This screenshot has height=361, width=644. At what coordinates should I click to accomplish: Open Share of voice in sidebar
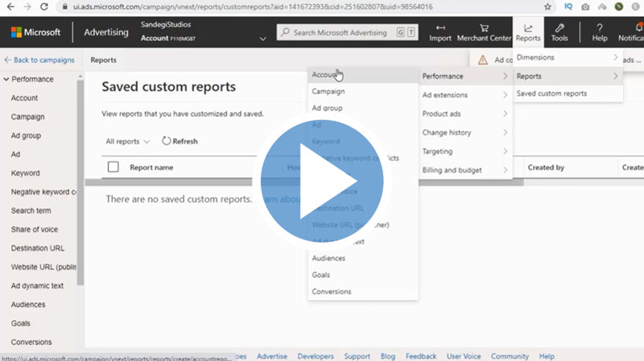click(x=35, y=229)
